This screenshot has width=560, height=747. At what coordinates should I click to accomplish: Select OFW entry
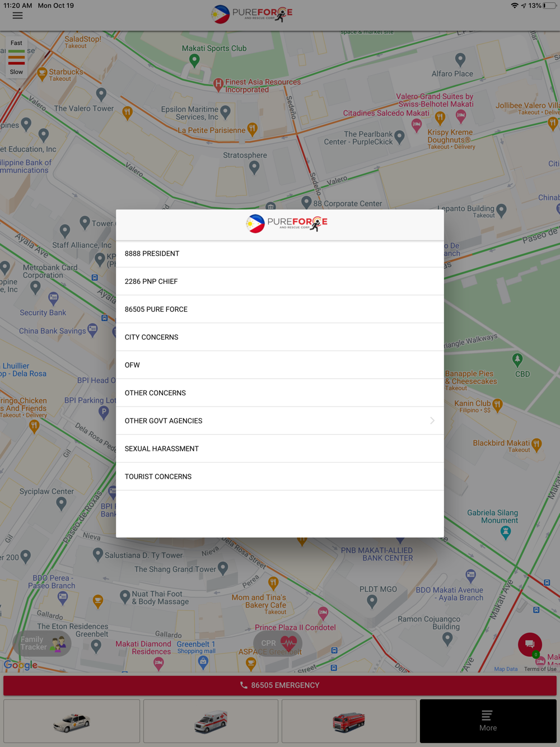(280, 365)
